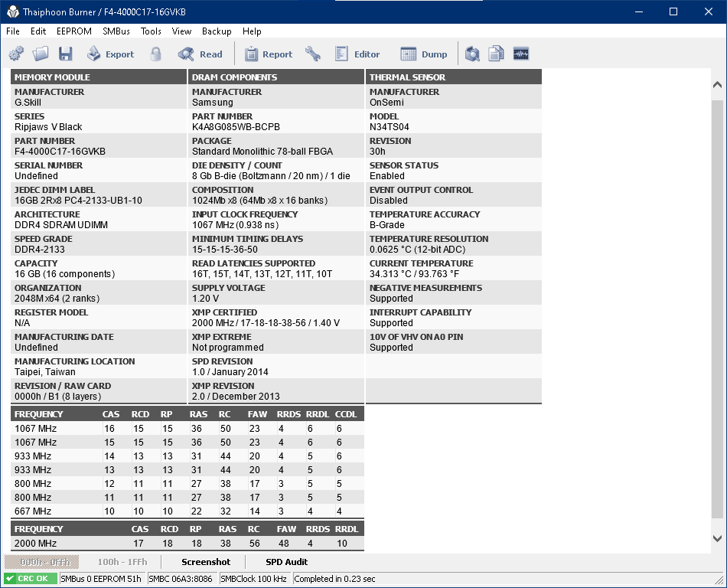This screenshot has height=588, width=727.
Task: Click the SPD Audit button
Action: point(286,562)
